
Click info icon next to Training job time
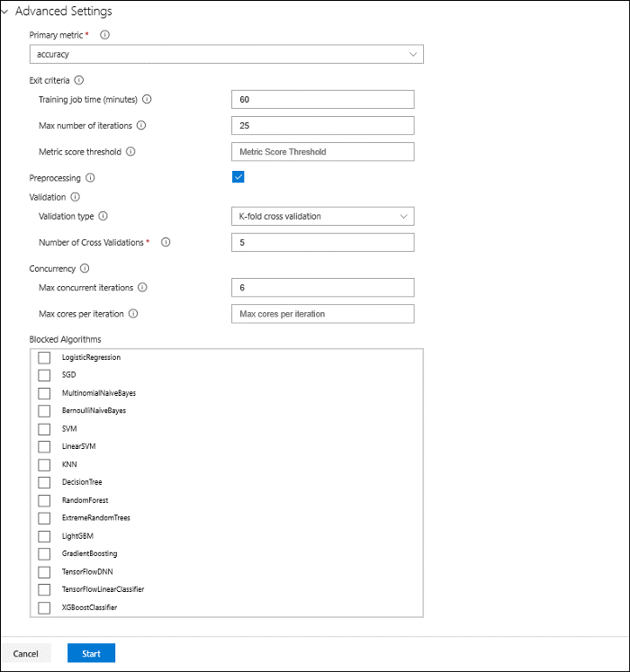(x=147, y=100)
